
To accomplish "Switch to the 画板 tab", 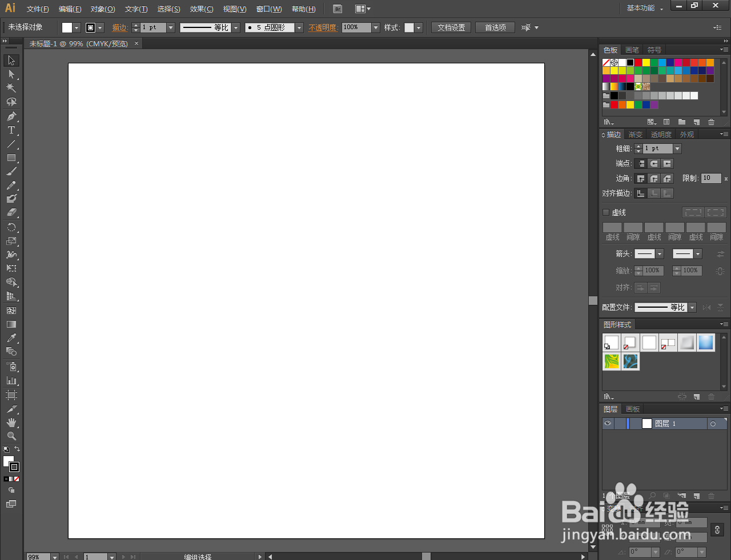I will (x=633, y=409).
